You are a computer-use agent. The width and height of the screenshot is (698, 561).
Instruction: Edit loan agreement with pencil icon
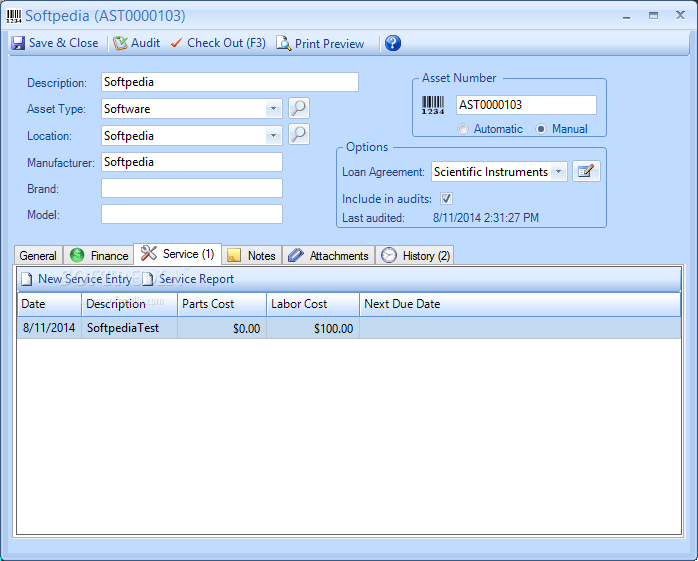(x=586, y=171)
